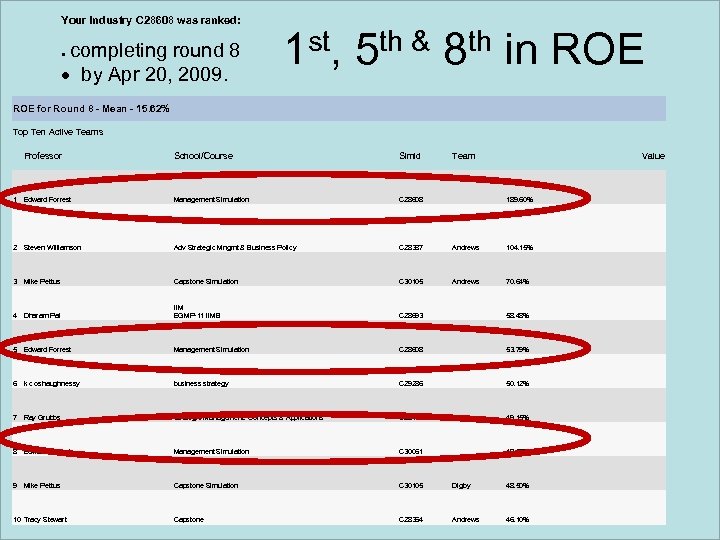The width and height of the screenshot is (720, 540).
Task: Click the "Professor" column header
Action: tap(43, 156)
